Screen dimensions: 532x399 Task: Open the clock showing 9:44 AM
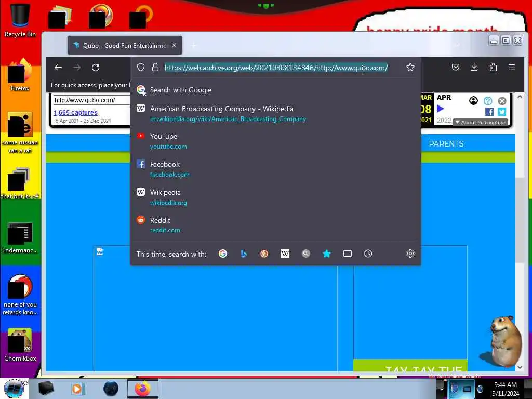pos(506,389)
